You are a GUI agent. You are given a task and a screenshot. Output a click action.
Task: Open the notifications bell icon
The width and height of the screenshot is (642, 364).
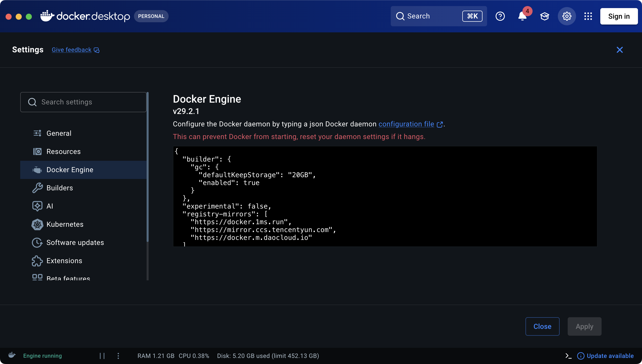pos(522,16)
